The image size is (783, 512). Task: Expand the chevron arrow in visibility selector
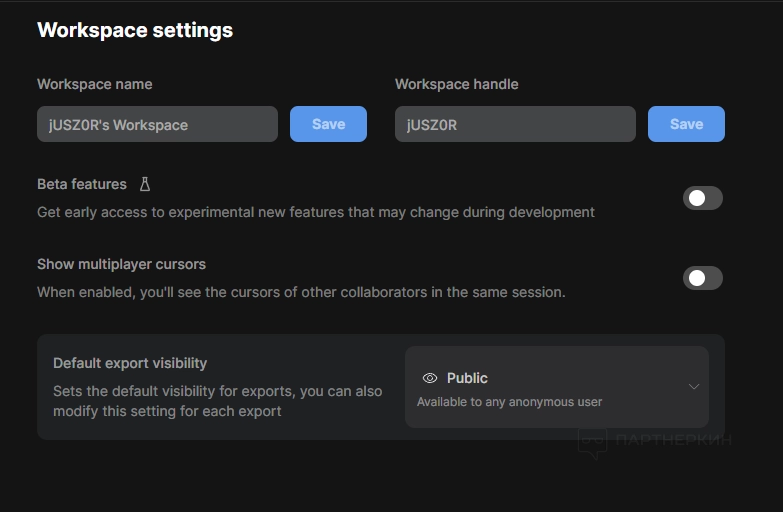694,387
